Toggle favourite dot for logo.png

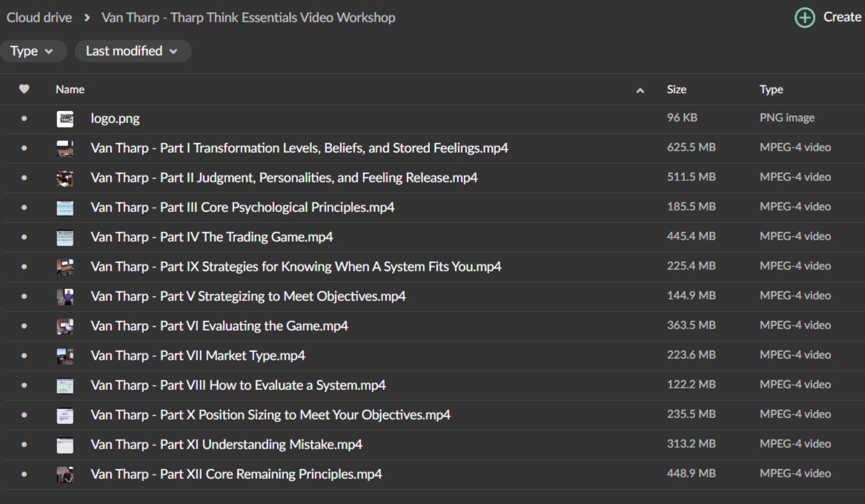24,119
